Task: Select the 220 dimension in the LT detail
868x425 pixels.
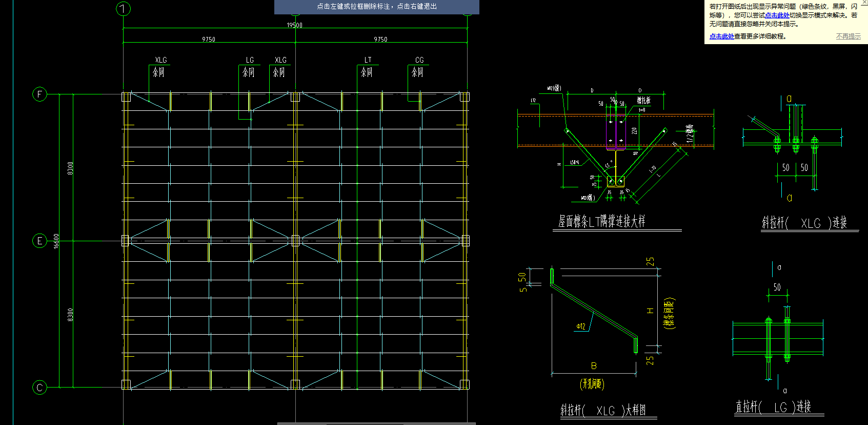Action: 635,131
